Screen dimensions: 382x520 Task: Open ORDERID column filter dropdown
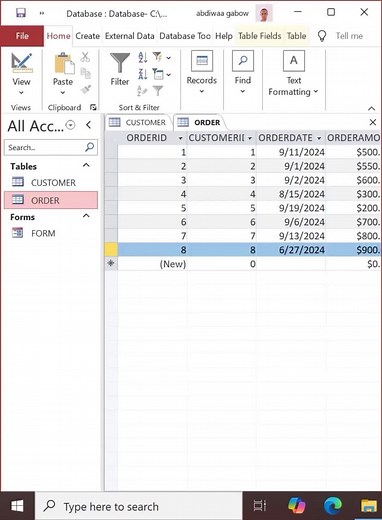(x=180, y=138)
